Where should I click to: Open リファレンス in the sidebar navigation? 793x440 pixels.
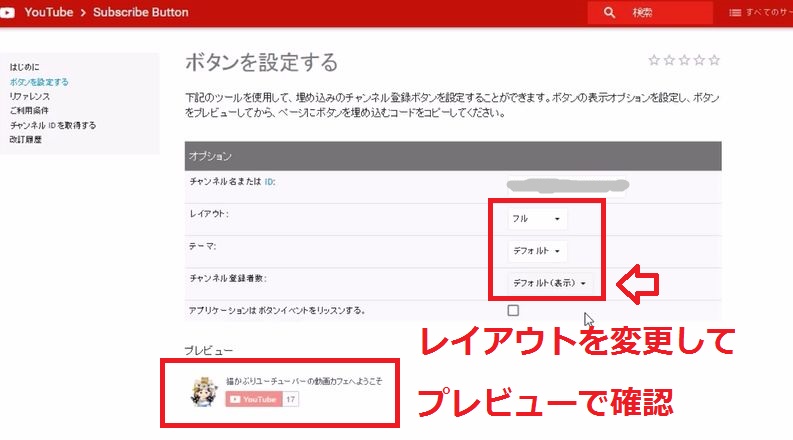(30, 96)
